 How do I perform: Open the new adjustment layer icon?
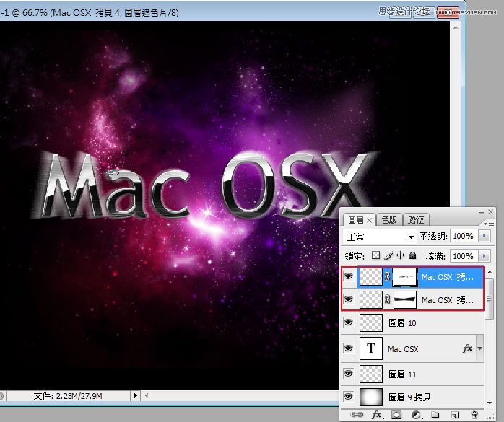pos(417,415)
